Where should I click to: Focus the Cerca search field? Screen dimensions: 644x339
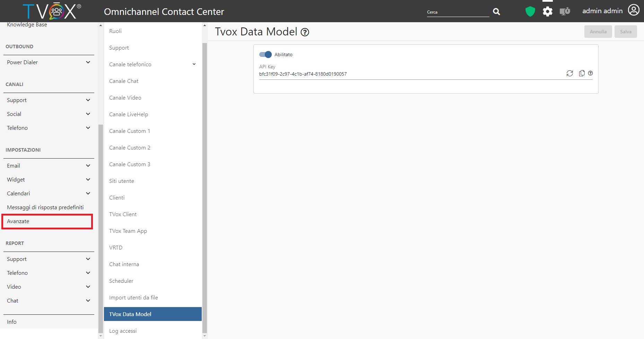[458, 12]
